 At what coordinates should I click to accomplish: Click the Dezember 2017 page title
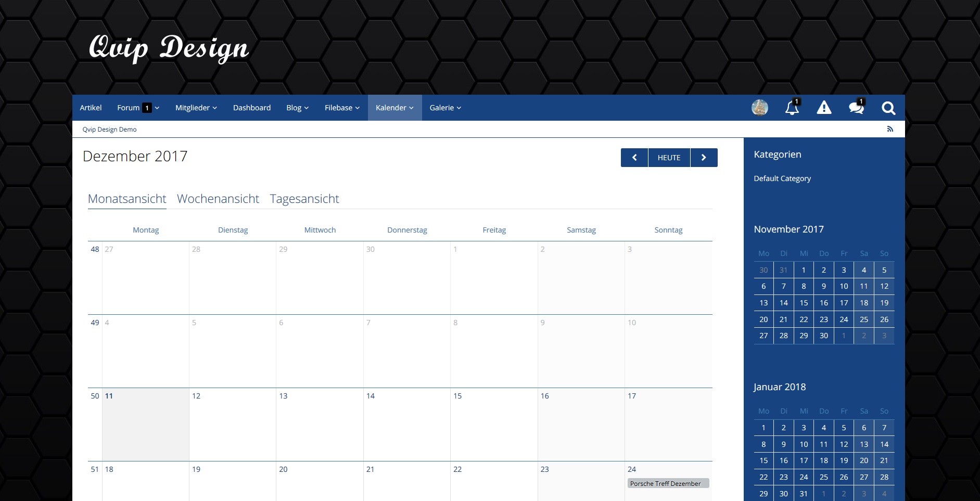tap(135, 156)
